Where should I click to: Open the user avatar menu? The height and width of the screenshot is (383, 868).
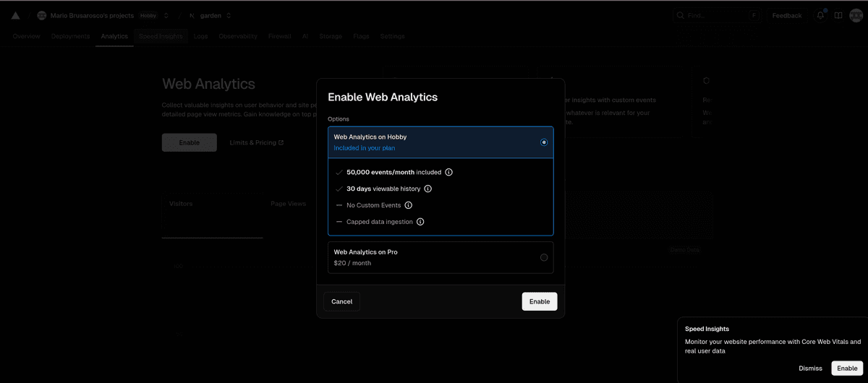(856, 15)
